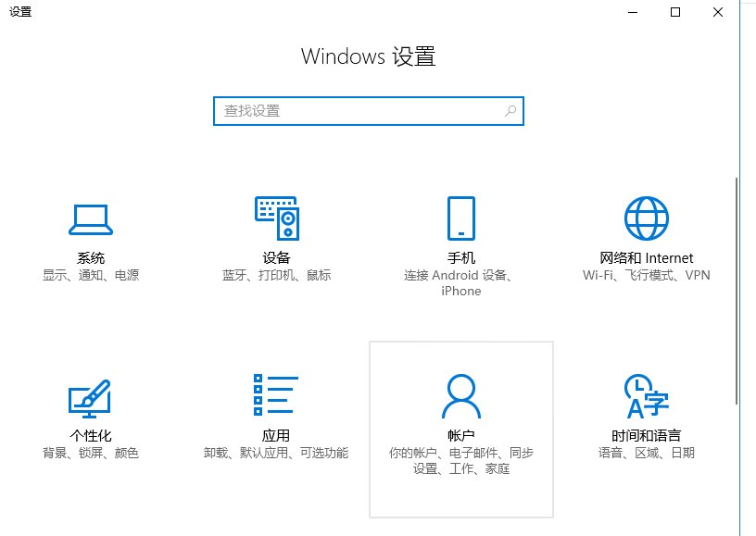This screenshot has width=756, height=536.
Task: Click the 设备 label
Action: [276, 258]
